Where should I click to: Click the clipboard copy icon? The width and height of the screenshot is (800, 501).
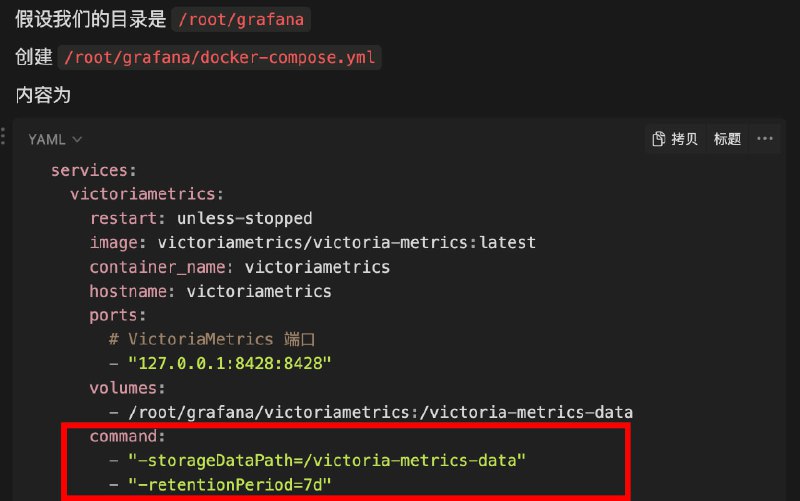(658, 139)
